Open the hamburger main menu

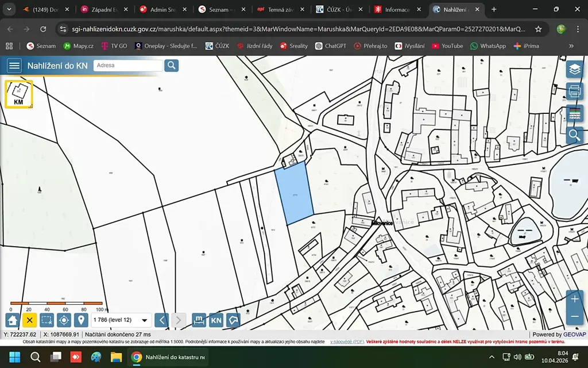point(14,66)
